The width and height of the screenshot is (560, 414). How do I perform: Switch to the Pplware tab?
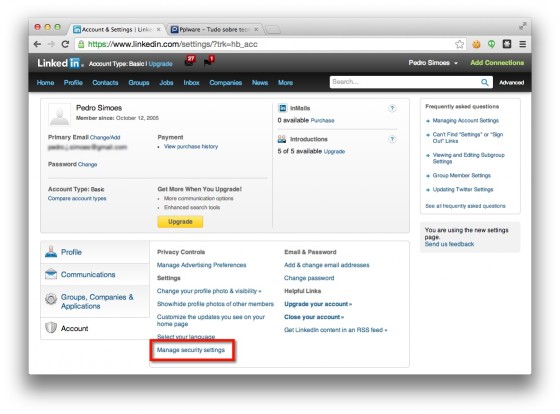[x=214, y=29]
